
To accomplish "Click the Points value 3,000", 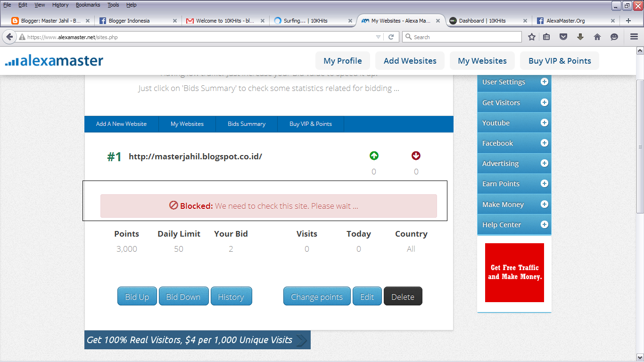I will pyautogui.click(x=127, y=249).
